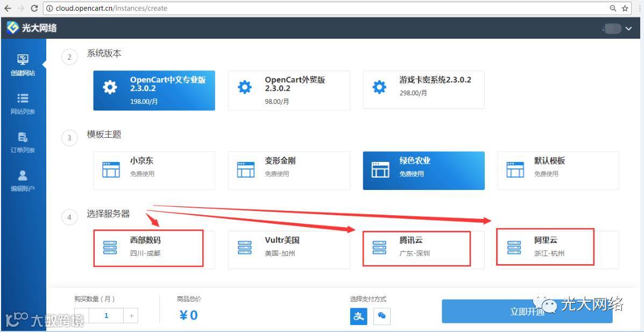Click gear icon on OpenCart中文专业版 card
644x332 pixels.
point(110,87)
